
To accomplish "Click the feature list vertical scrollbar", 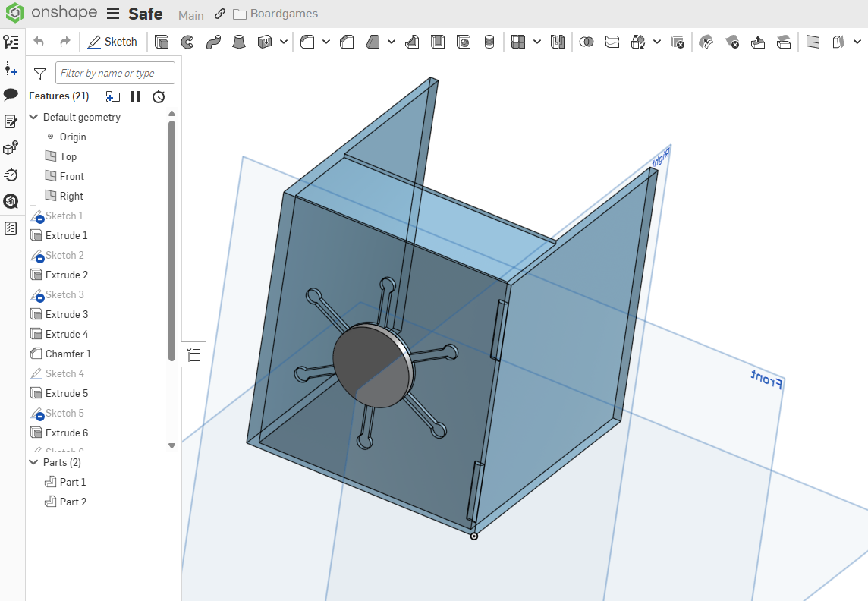I will (x=171, y=239).
